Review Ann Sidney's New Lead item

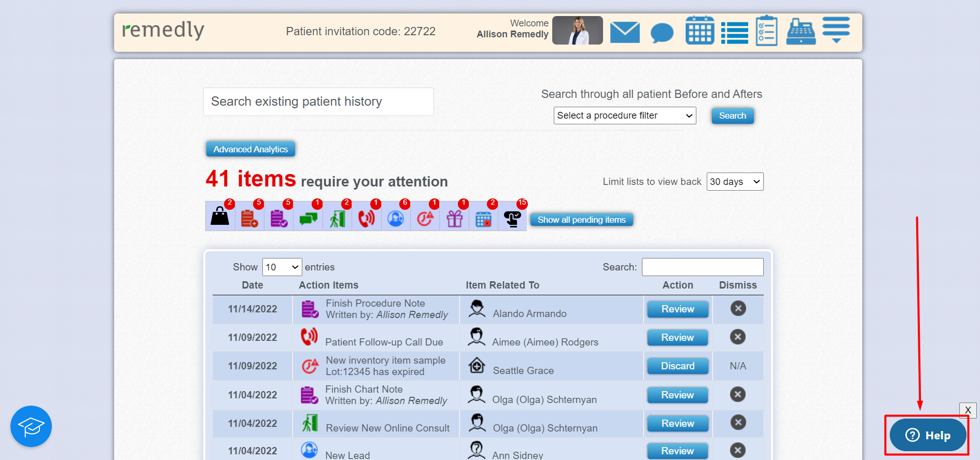click(x=678, y=451)
